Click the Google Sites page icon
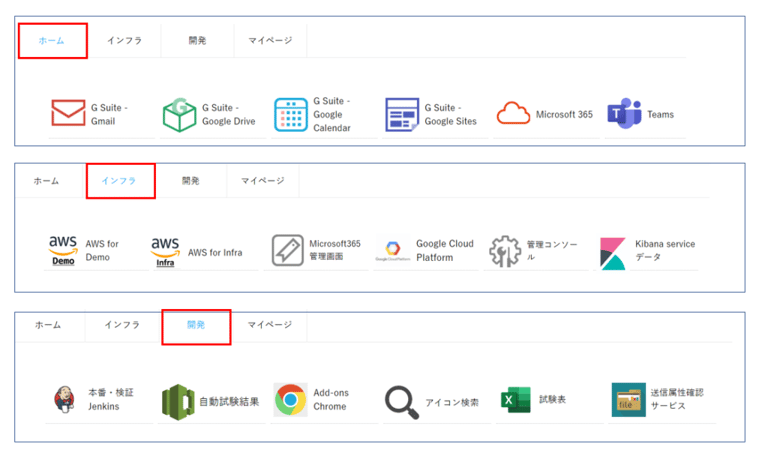This screenshot has width=768, height=456. click(402, 115)
